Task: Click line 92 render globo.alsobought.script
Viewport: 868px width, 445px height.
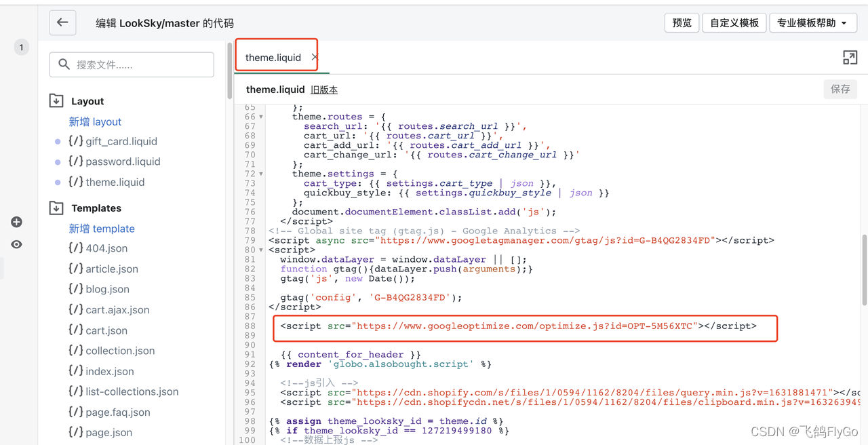Action: click(x=380, y=364)
